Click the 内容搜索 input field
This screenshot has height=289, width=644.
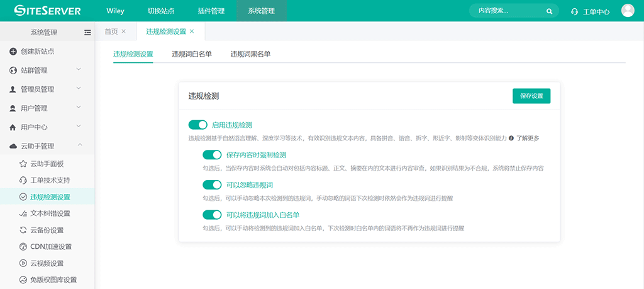pyautogui.click(x=506, y=11)
